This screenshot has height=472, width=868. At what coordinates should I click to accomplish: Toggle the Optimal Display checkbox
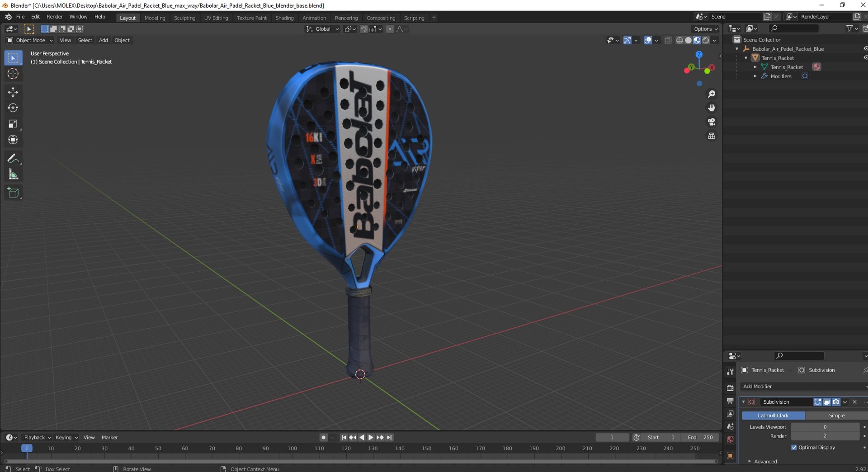tap(794, 448)
